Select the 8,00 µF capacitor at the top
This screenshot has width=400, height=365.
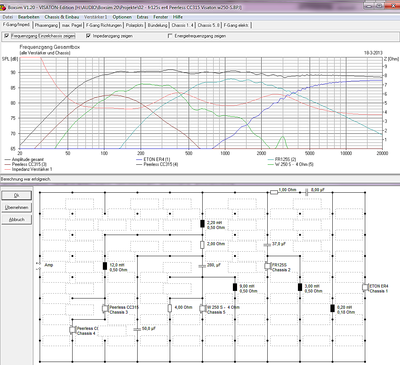[307, 192]
